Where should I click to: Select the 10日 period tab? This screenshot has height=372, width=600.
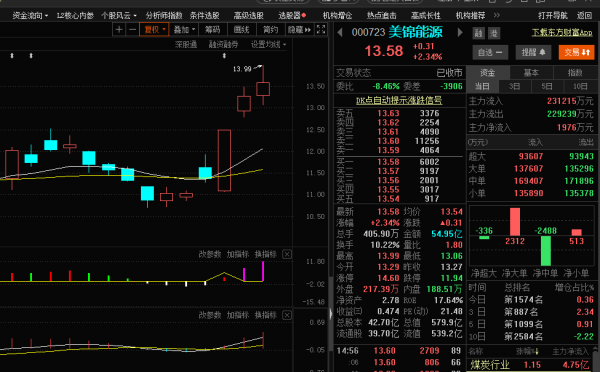click(580, 86)
